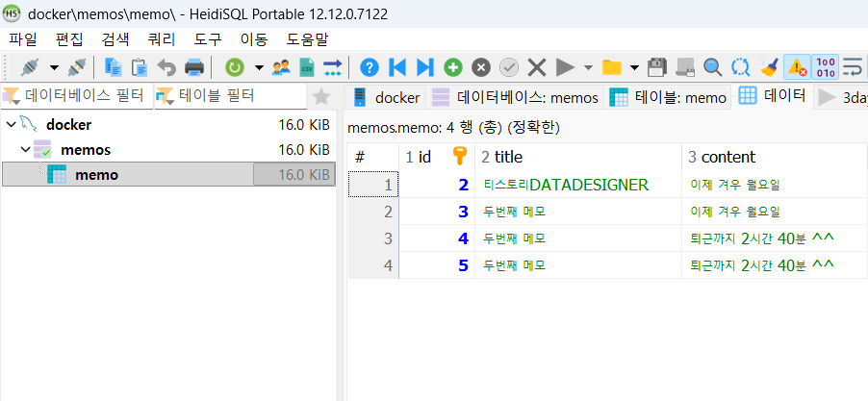Click the green Refresh icon
The height and width of the screenshot is (401, 868).
[x=235, y=67]
